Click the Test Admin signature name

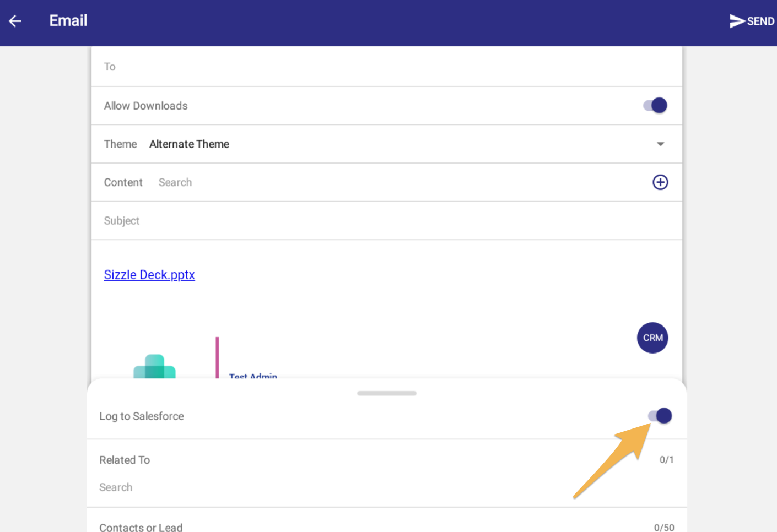click(253, 376)
